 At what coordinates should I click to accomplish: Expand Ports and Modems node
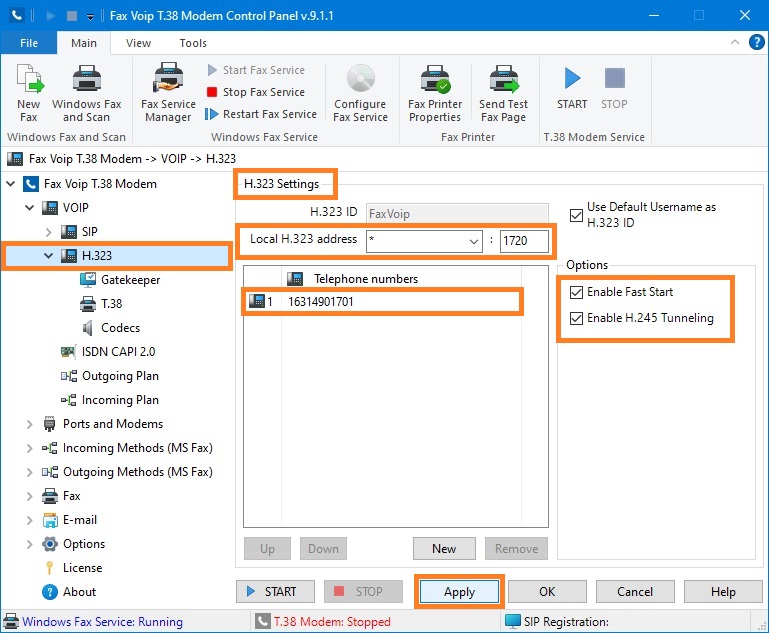point(29,424)
